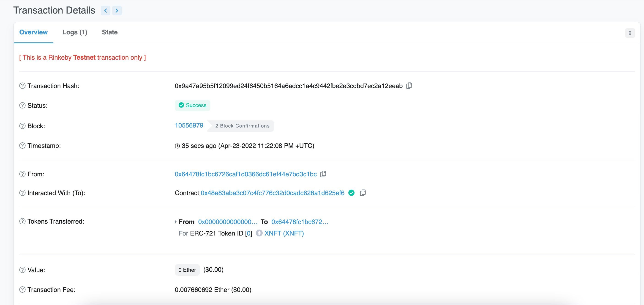The height and width of the screenshot is (305, 644).
Task: Open token sender 0x0000000000000... link
Action: [x=228, y=222]
